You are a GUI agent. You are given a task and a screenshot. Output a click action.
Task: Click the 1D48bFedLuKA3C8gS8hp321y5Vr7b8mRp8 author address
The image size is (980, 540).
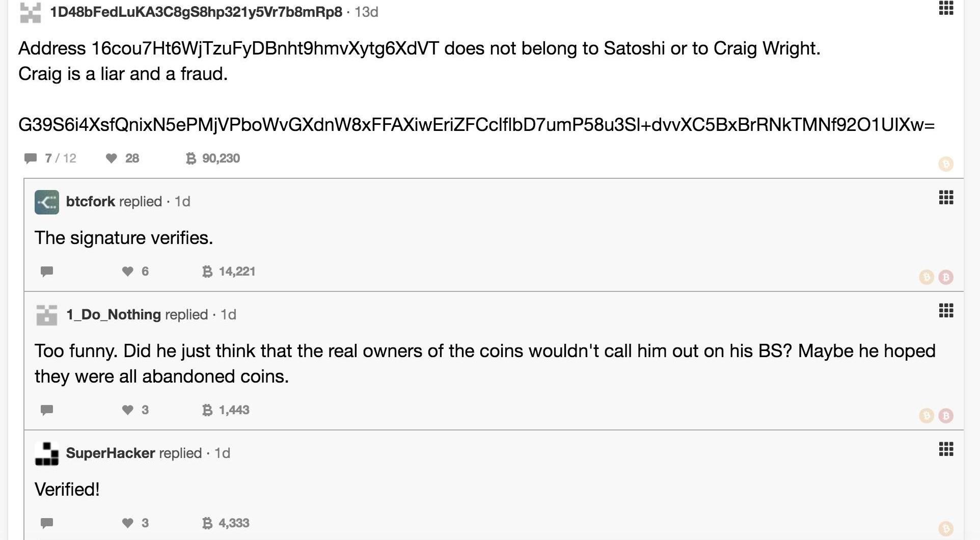(x=196, y=12)
